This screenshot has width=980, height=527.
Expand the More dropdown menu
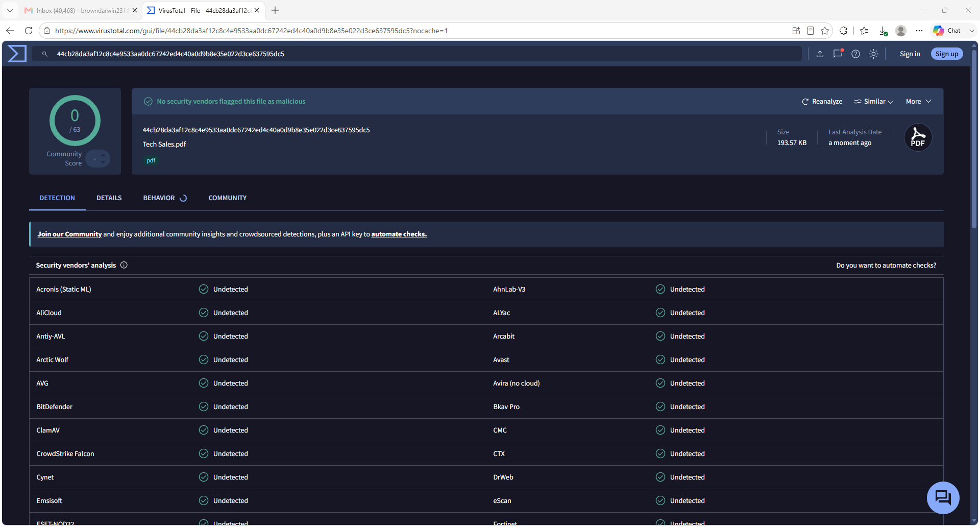coord(919,102)
